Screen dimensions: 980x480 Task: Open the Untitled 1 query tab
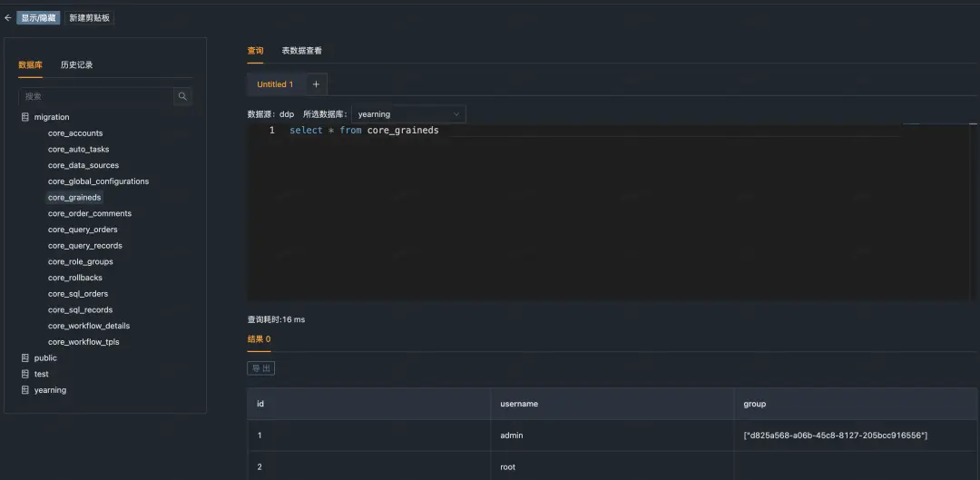(275, 84)
